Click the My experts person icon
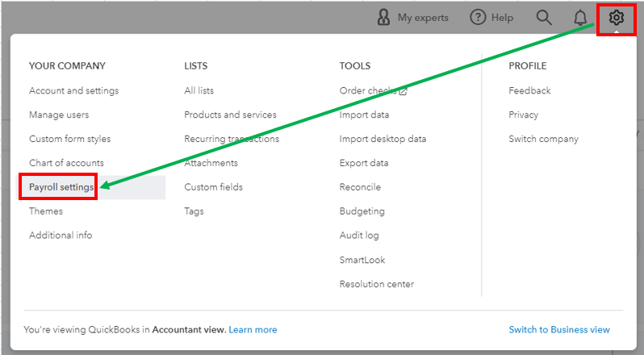Image resolution: width=644 pixels, height=355 pixels. pyautogui.click(x=384, y=17)
